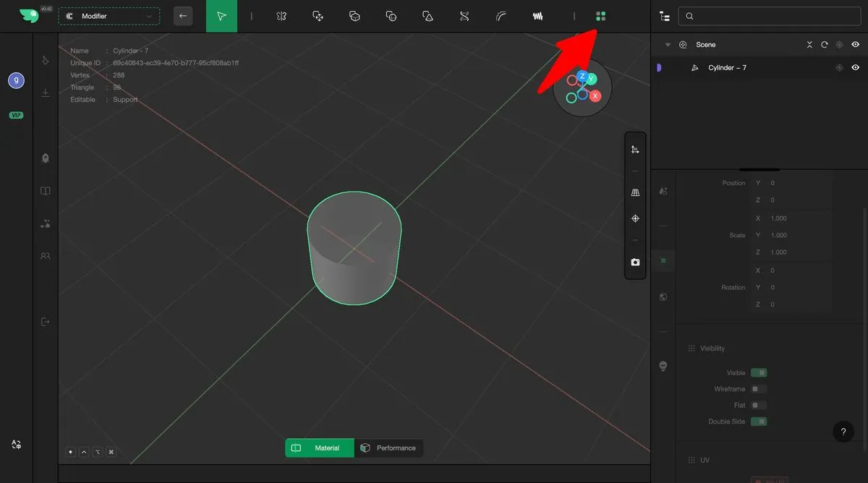Click the back arrow button
The height and width of the screenshot is (483, 868).
tap(183, 16)
